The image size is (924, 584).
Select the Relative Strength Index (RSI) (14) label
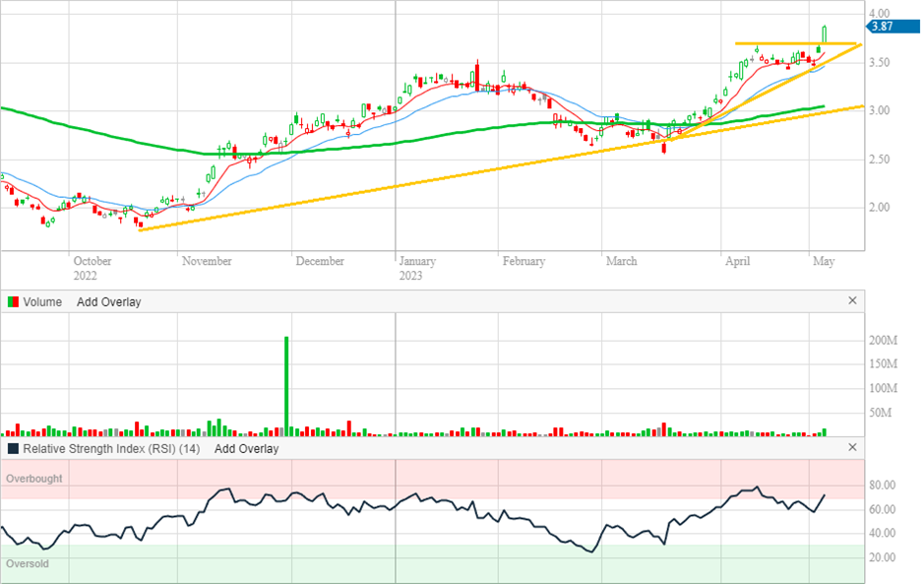click(111, 449)
